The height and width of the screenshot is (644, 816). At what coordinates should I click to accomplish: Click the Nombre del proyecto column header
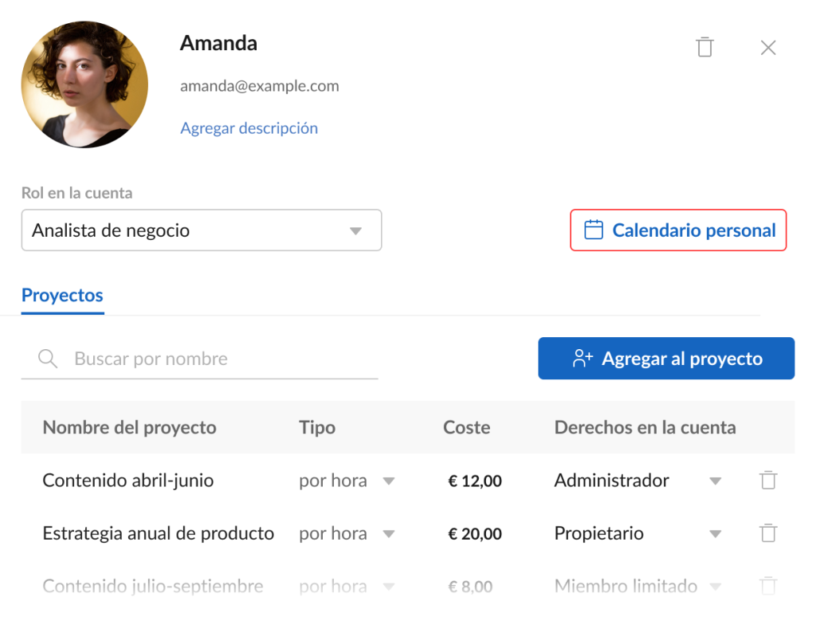pos(130,427)
